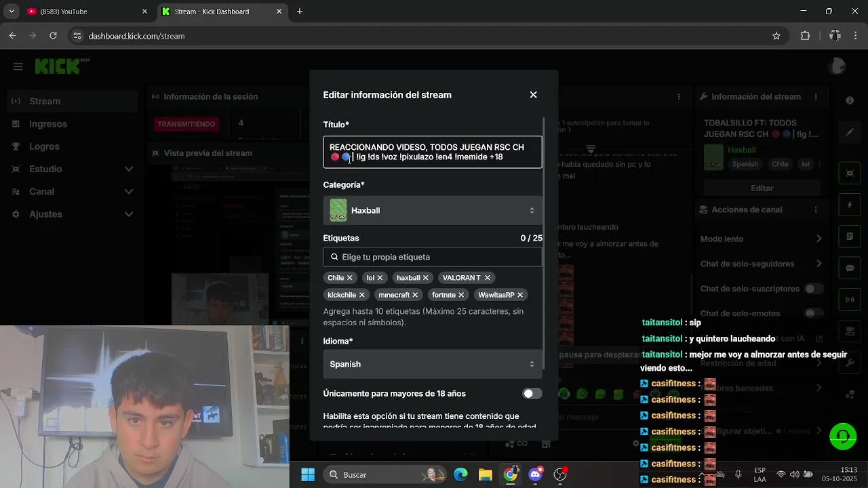Remove the fortnite tag
868x488 pixels.
[461, 295]
